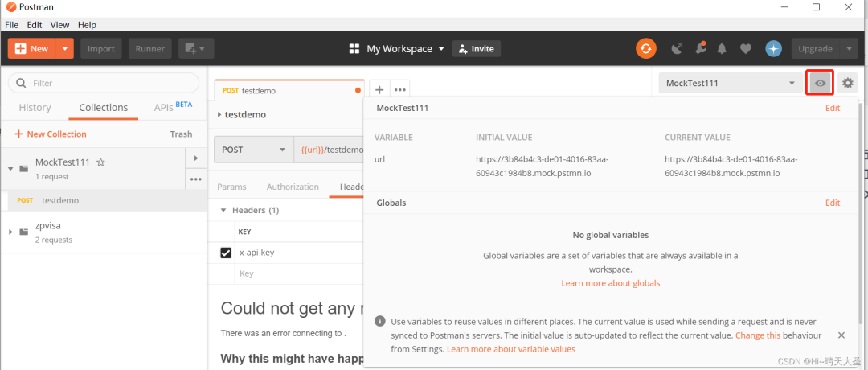Click the collections Filter search field
The height and width of the screenshot is (370, 868).
104,83
